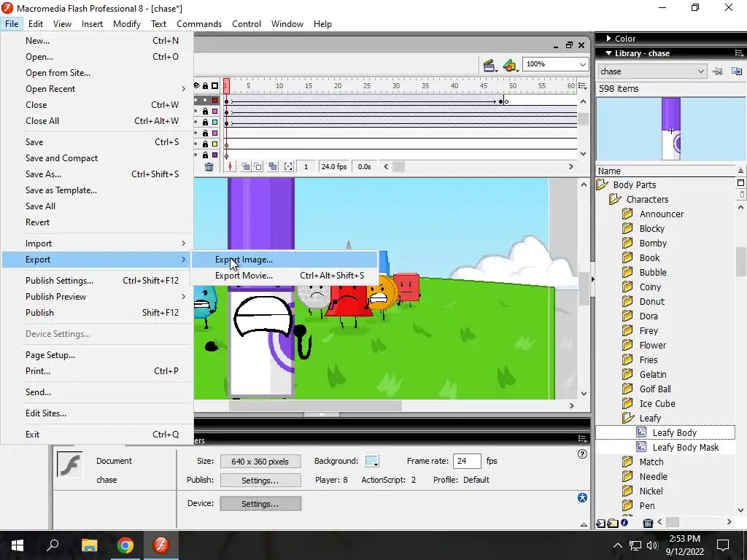Image resolution: width=747 pixels, height=560 pixels.
Task: Click the Edit Scene clapperboard icon
Action: [x=489, y=66]
